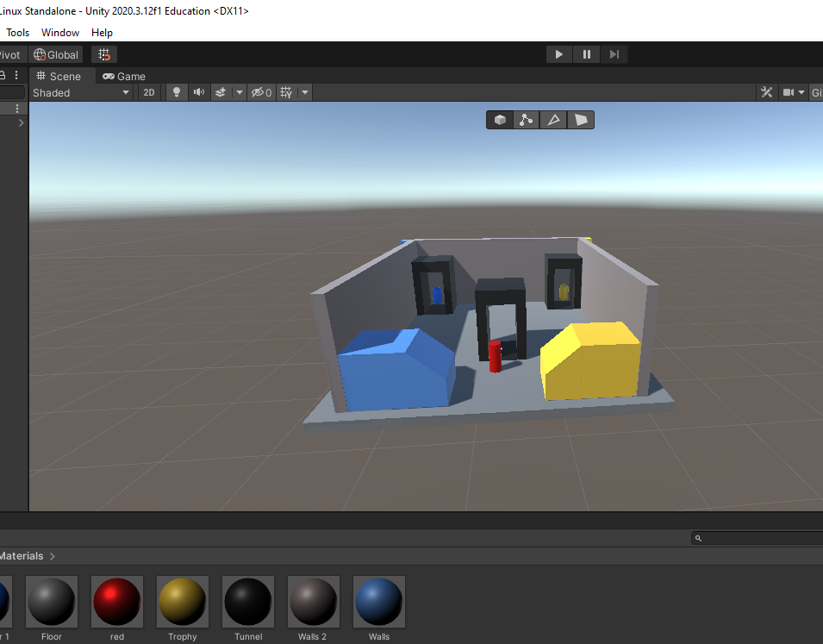The height and width of the screenshot is (644, 823).
Task: Select the Walls 2 material
Action: coord(313,609)
